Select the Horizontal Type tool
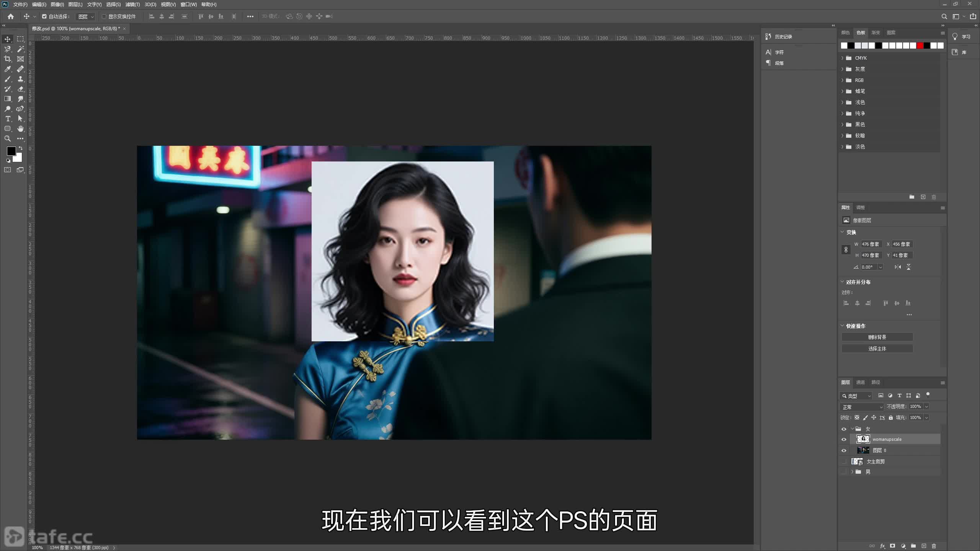The height and width of the screenshot is (551, 980). pos(7,119)
